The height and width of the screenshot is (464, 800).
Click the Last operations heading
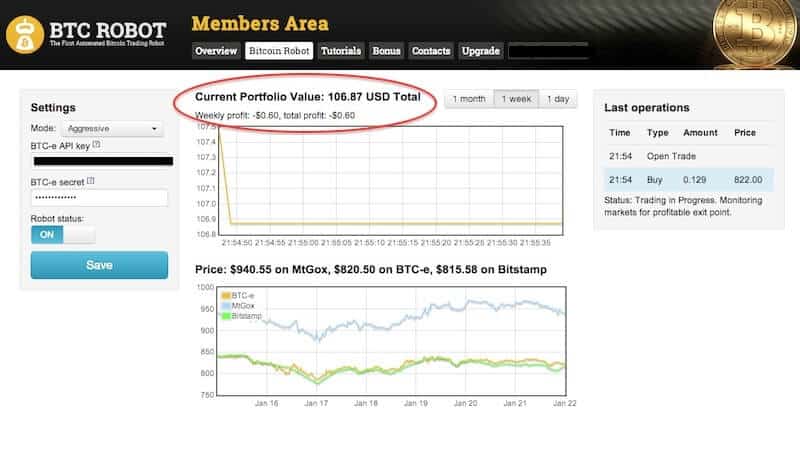click(646, 108)
